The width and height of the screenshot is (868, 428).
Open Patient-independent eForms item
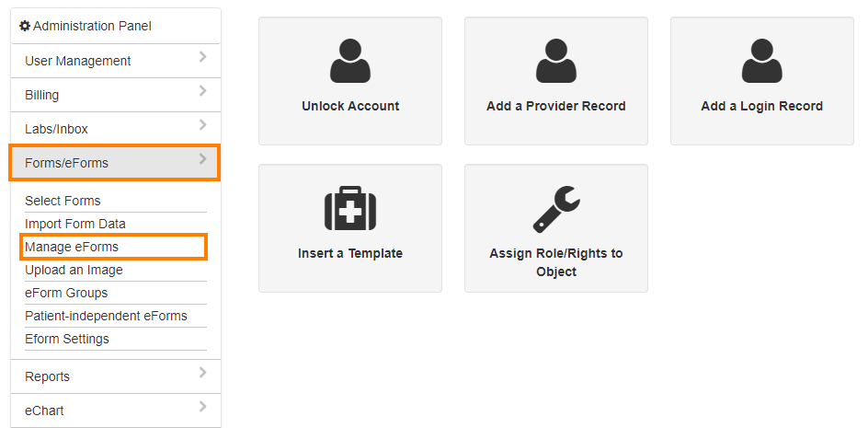[x=107, y=316]
